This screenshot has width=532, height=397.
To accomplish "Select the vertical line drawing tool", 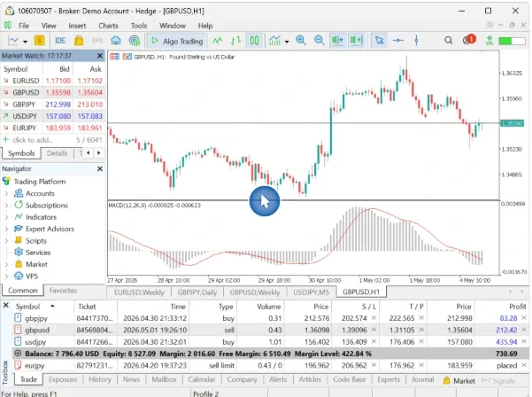I will (416, 41).
